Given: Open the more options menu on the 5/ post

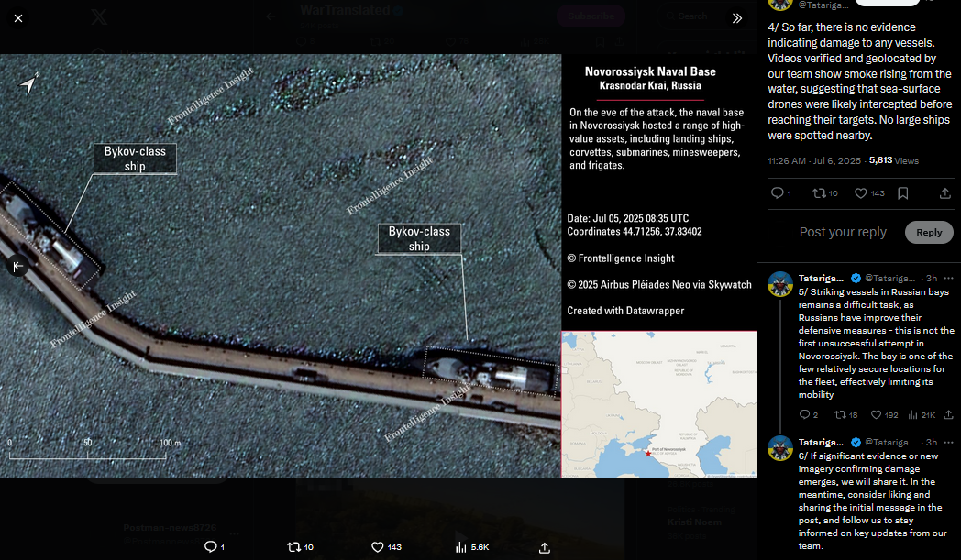Looking at the screenshot, I should click(x=949, y=278).
